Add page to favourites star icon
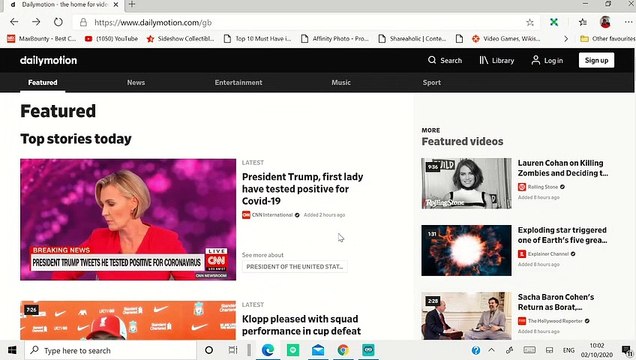Viewport: 636px width, 360px height. [x=530, y=22]
